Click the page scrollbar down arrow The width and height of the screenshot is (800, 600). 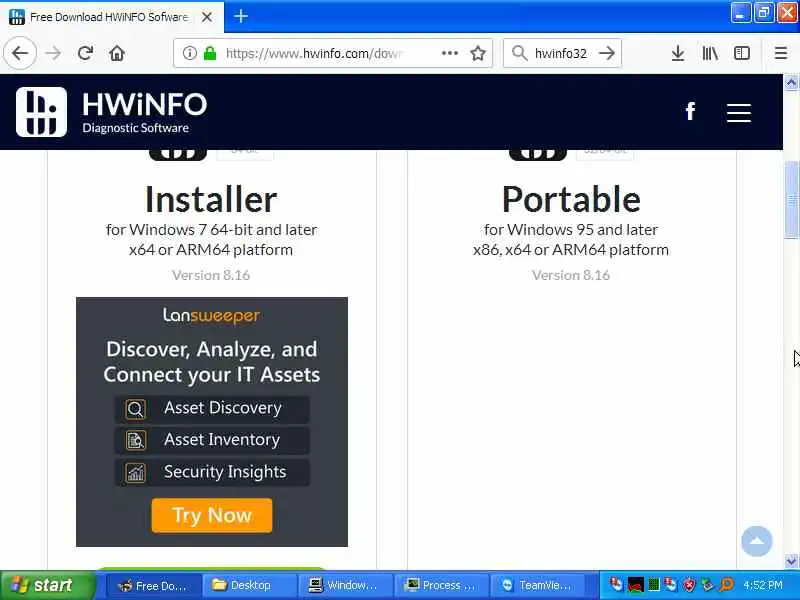click(791, 561)
